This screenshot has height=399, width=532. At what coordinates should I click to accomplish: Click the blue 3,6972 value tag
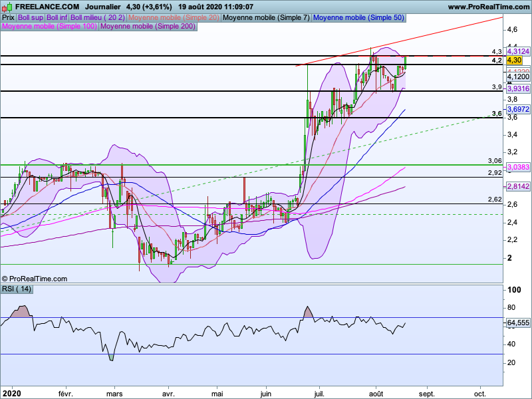click(x=518, y=109)
